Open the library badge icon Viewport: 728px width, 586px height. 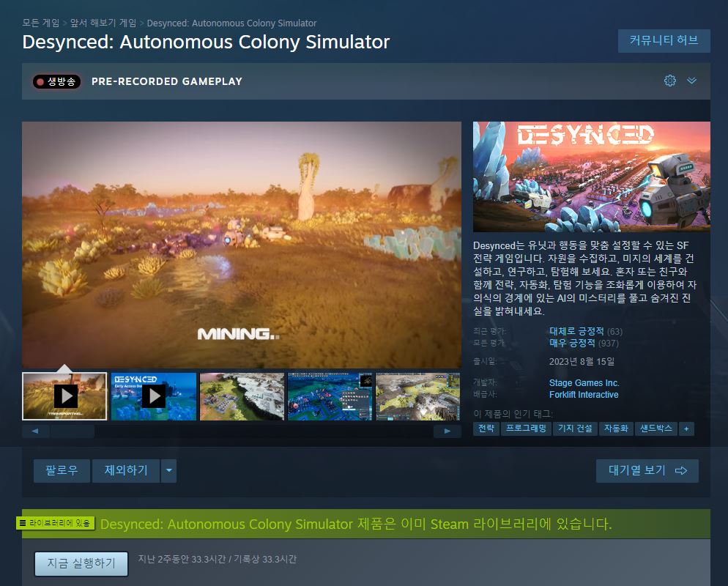pyautogui.click(x=55, y=523)
